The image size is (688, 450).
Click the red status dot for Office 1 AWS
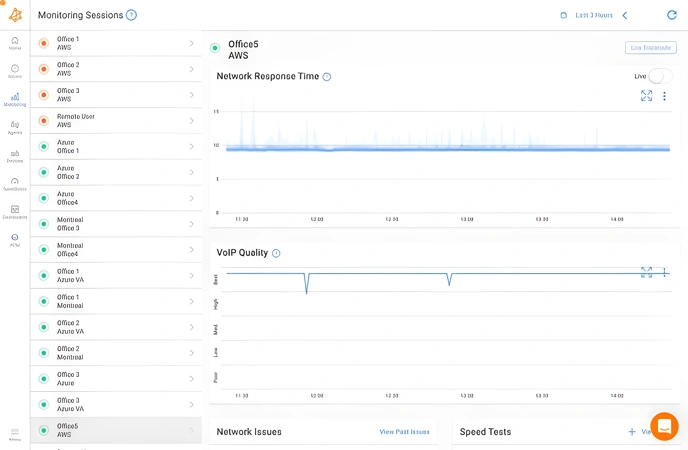pos(43,43)
